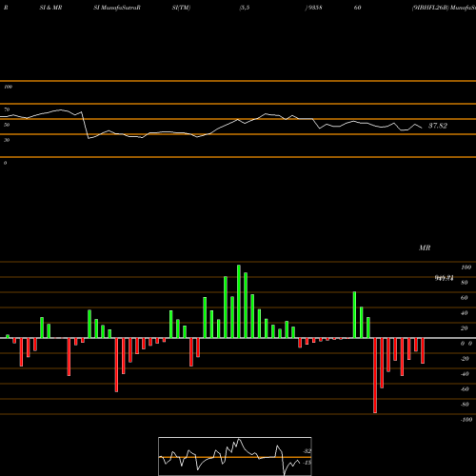Select the tallest green MR bar

(239, 301)
